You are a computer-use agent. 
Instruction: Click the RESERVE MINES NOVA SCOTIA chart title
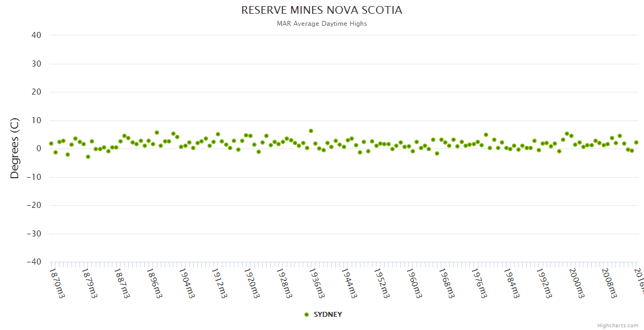(321, 10)
